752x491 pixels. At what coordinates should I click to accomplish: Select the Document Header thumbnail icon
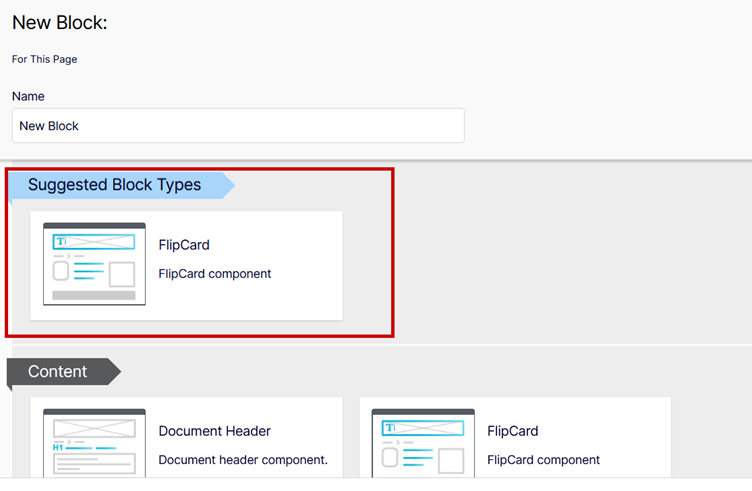[94, 443]
